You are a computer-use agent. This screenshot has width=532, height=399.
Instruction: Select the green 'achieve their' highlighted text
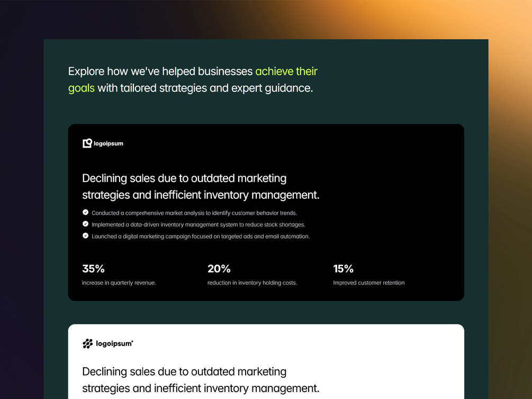286,71
